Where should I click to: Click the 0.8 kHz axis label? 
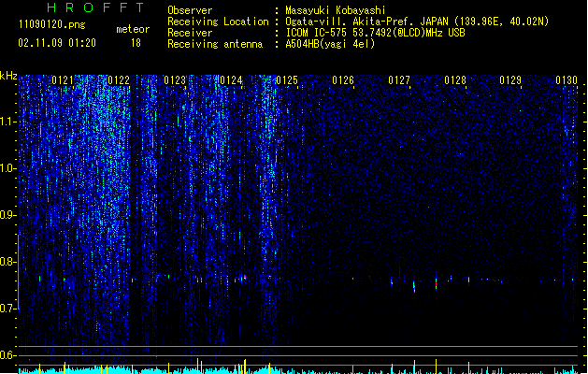[7, 262]
